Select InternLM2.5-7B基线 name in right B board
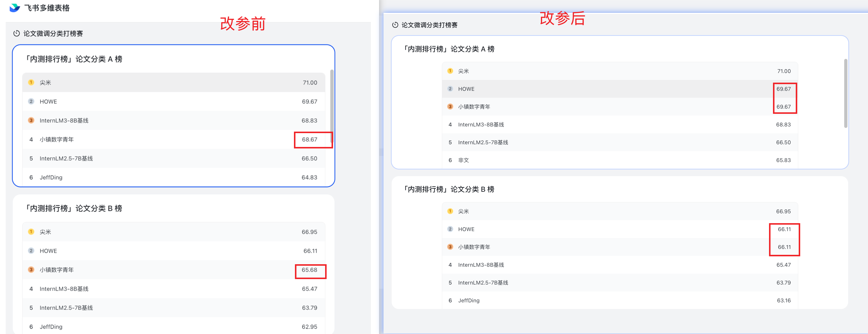This screenshot has width=868, height=334. coord(483,283)
